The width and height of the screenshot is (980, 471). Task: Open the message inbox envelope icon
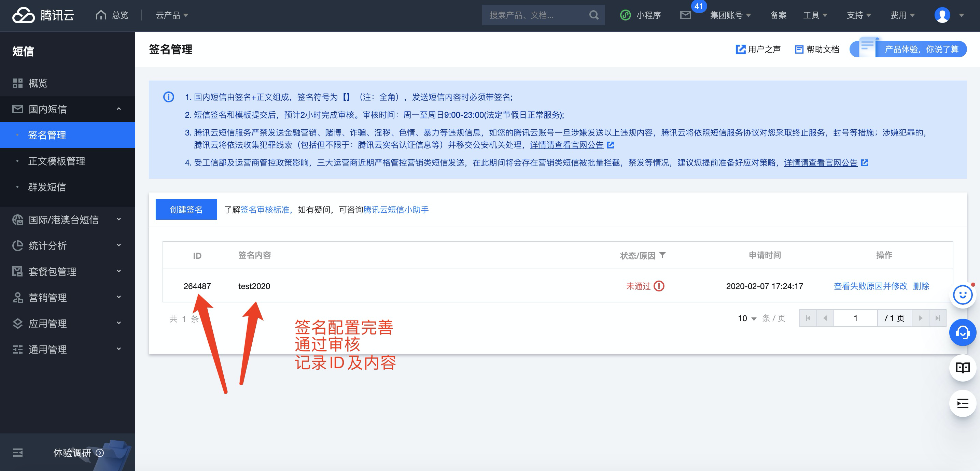tap(686, 15)
